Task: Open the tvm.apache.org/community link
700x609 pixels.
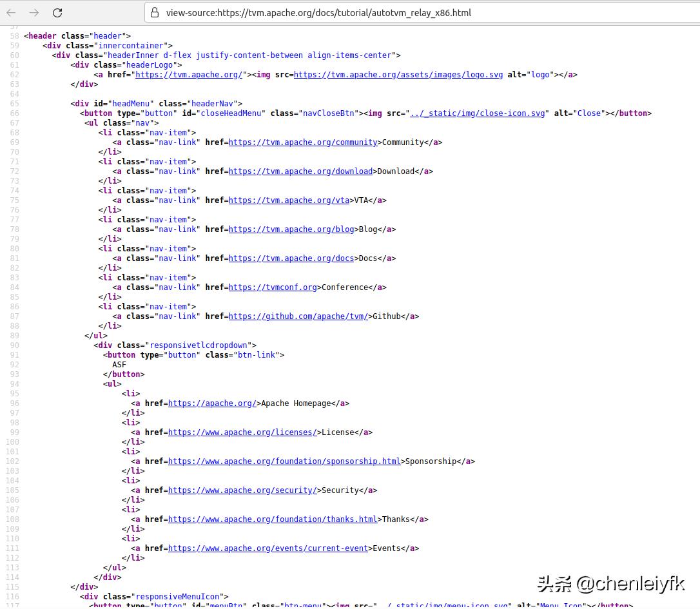Action: click(x=303, y=142)
